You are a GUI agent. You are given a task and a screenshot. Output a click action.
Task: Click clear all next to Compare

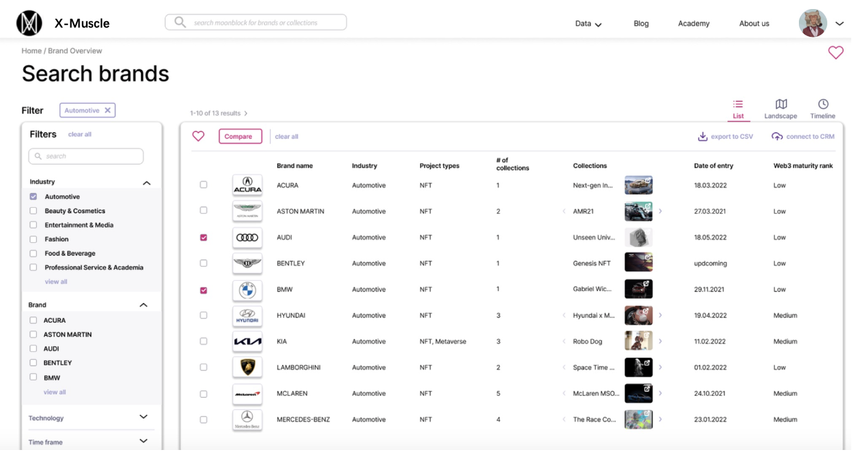click(287, 136)
